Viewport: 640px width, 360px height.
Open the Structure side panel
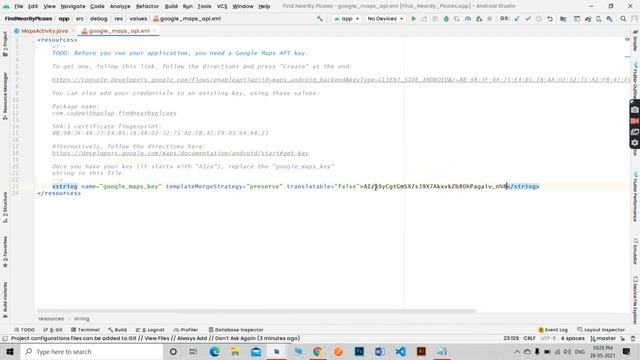point(5,207)
